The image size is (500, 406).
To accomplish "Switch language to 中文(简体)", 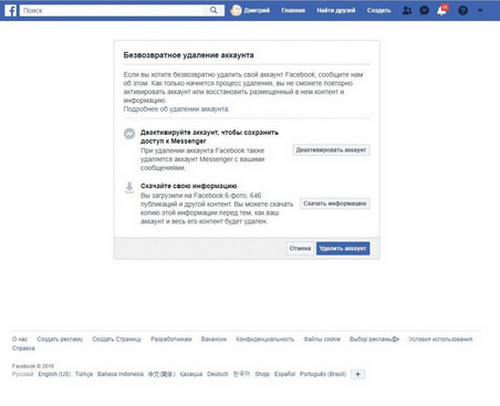I will coord(162,374).
